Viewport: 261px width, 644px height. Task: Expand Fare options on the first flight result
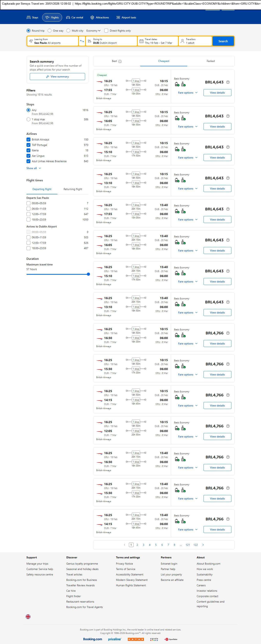(x=187, y=93)
